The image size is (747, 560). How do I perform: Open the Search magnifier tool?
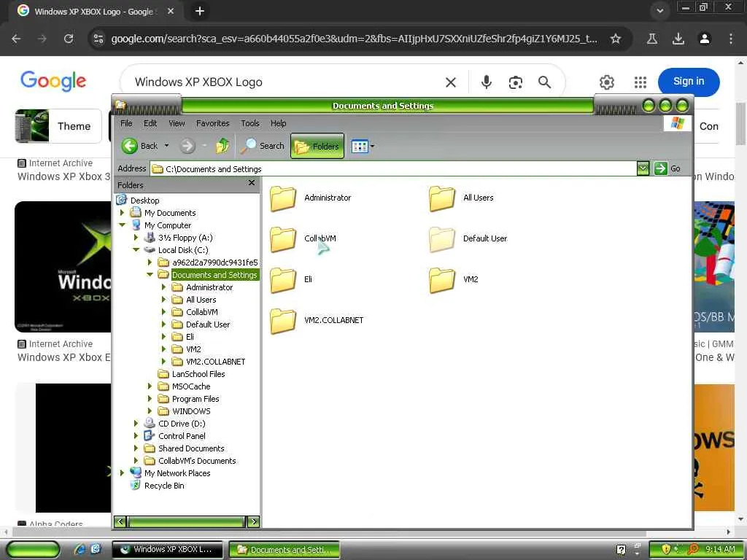(262, 146)
